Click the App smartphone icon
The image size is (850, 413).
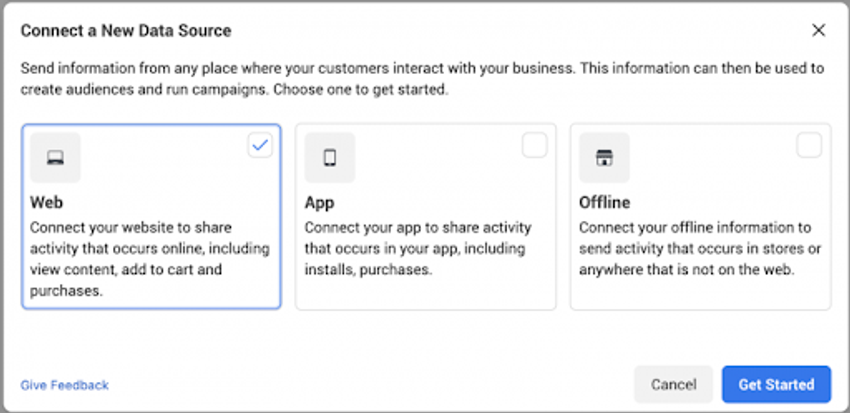pos(330,158)
